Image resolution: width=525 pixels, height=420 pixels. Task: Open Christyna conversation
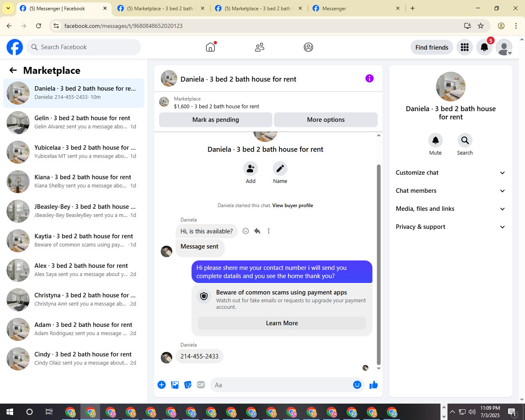(74, 300)
